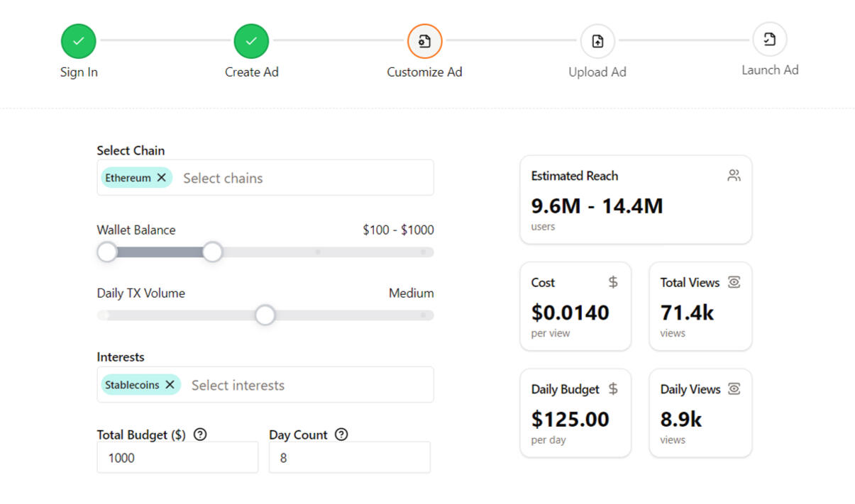Click the Upload Ad step icon

(x=597, y=41)
